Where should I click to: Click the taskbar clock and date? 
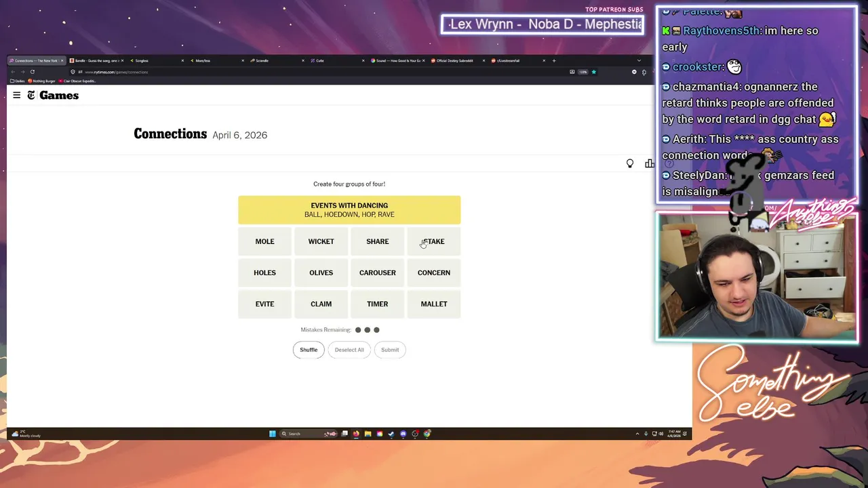(674, 434)
